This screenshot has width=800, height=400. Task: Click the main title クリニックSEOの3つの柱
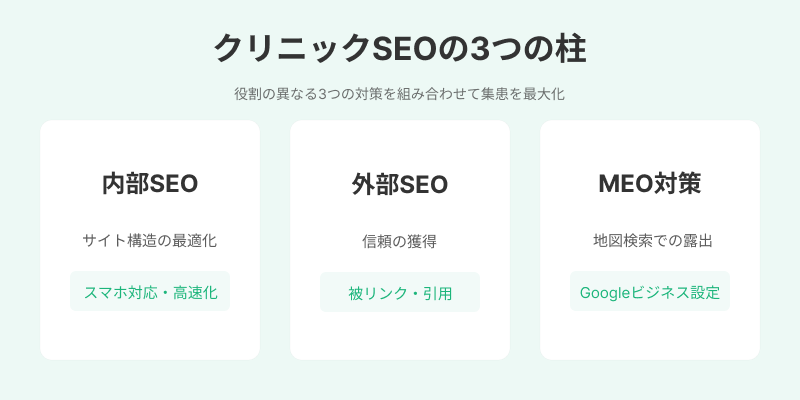(x=400, y=48)
